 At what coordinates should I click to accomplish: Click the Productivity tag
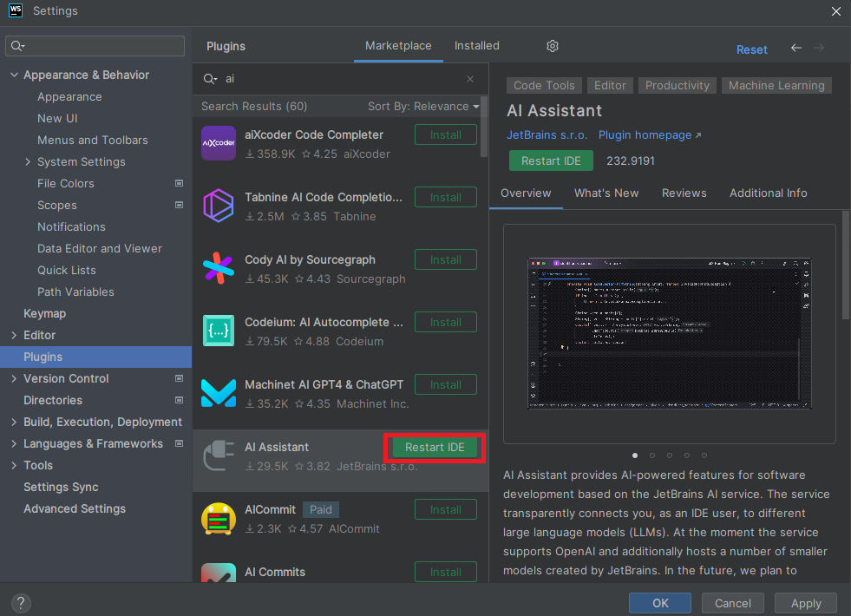tap(677, 85)
